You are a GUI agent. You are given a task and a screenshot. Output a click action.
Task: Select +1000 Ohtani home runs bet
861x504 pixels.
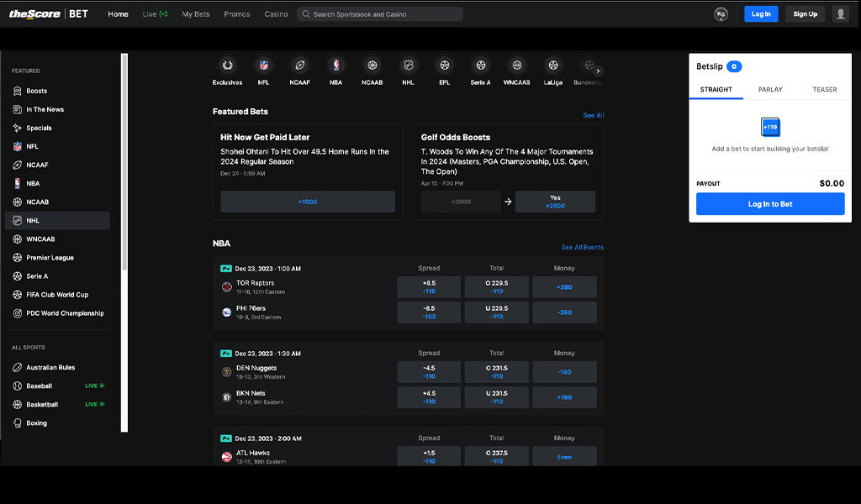point(308,202)
